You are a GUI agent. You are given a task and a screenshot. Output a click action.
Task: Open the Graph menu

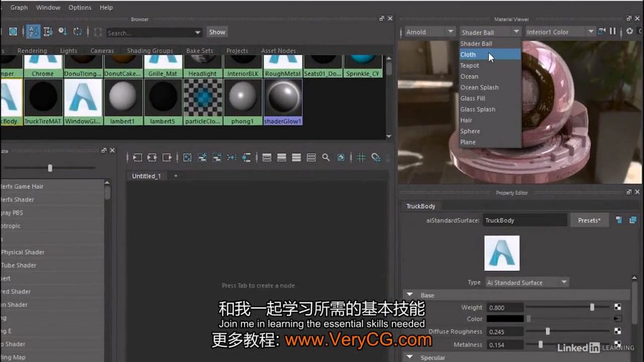pyautogui.click(x=19, y=8)
